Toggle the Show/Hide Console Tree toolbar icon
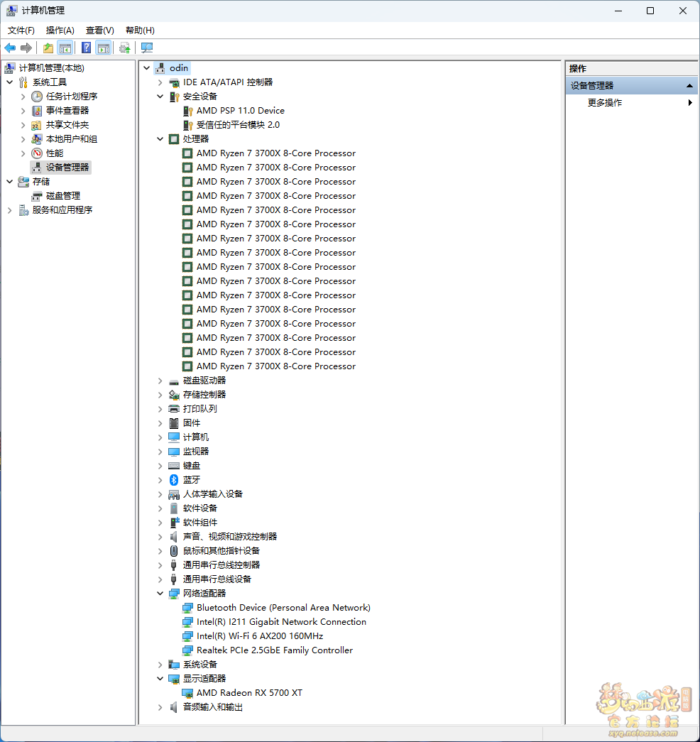The height and width of the screenshot is (742, 700). click(65, 48)
